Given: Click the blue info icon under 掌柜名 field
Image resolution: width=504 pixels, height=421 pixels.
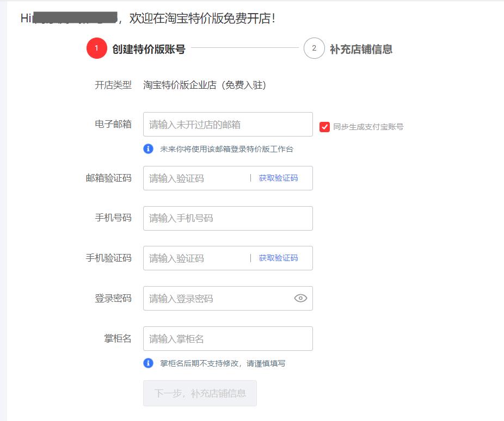Looking at the screenshot, I should [148, 363].
